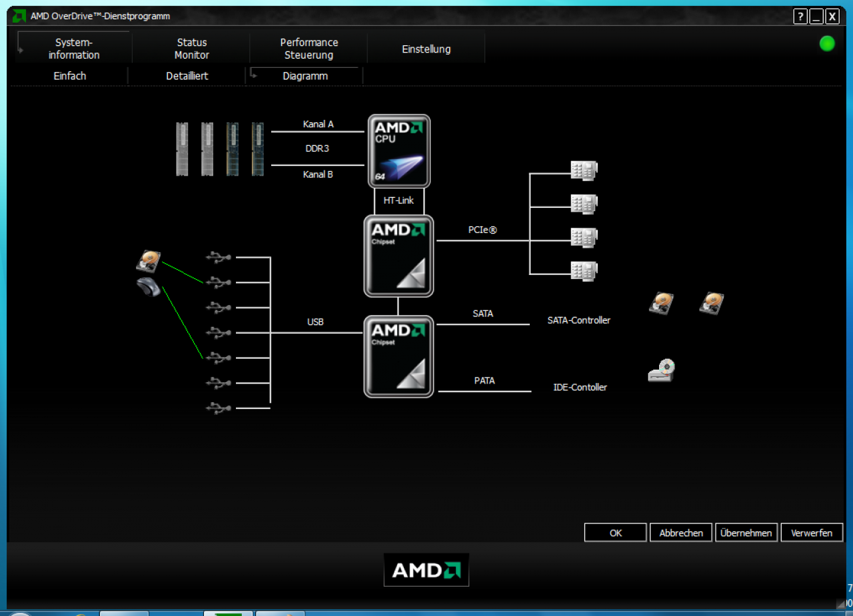The width and height of the screenshot is (853, 616).
Task: Click the USB bus label
Action: coord(315,322)
